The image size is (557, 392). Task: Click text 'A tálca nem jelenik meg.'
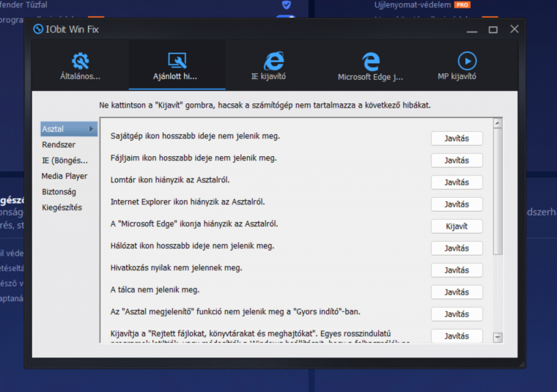tap(155, 289)
